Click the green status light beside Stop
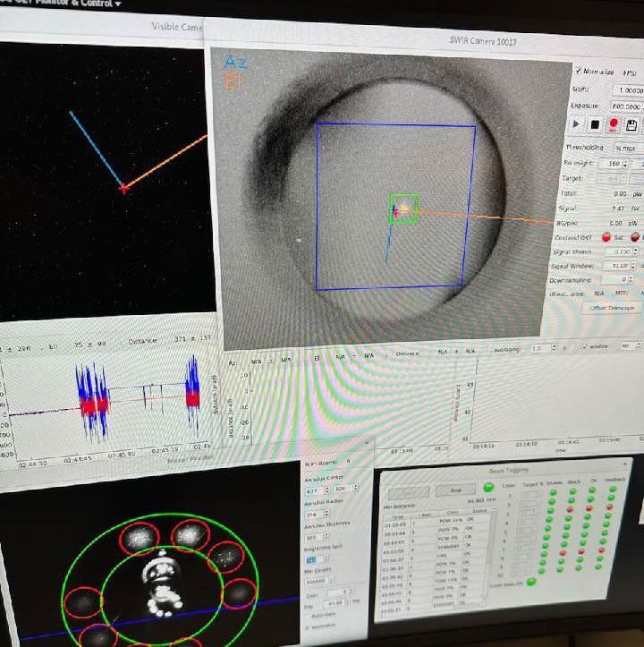 click(x=488, y=488)
